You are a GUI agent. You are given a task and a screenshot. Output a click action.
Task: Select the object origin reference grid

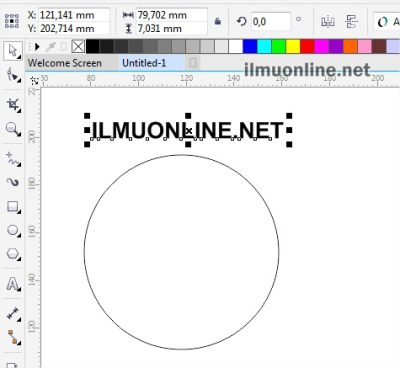coord(12,22)
